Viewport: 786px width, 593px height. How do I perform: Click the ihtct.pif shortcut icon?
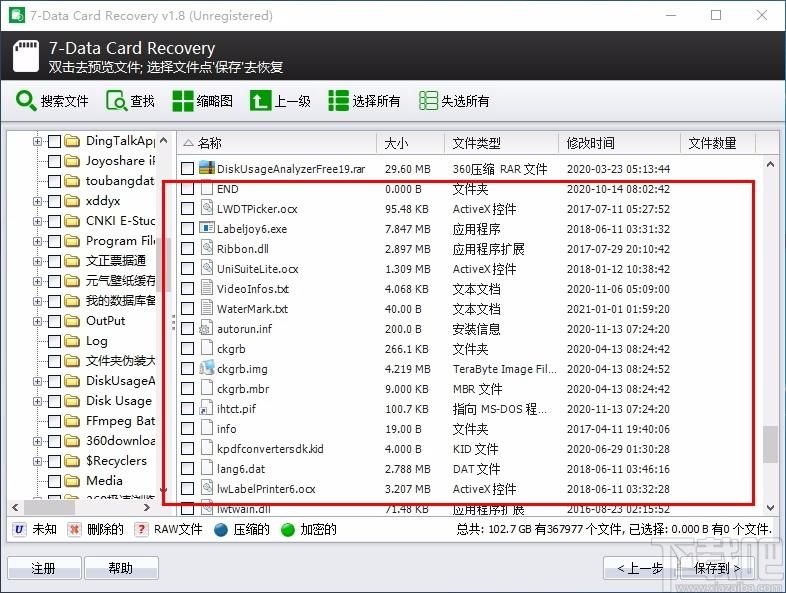click(206, 409)
